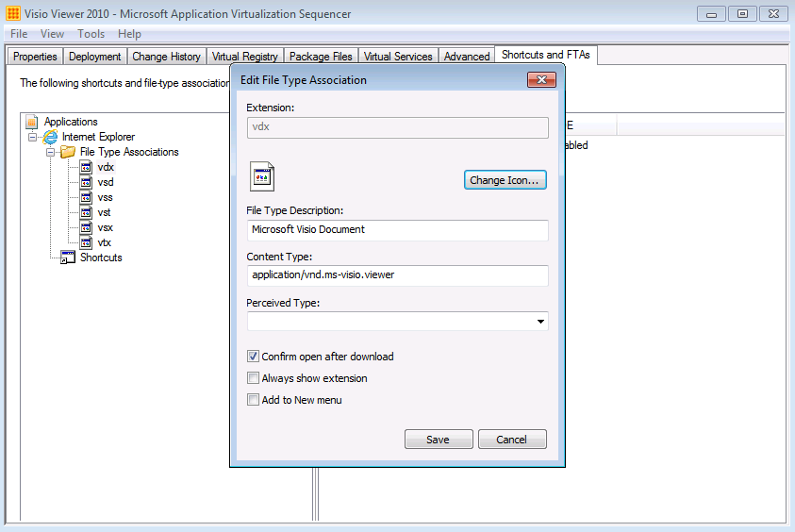Image resolution: width=795 pixels, height=532 pixels.
Task: Click the Shortcuts node icon
Action: click(68, 258)
